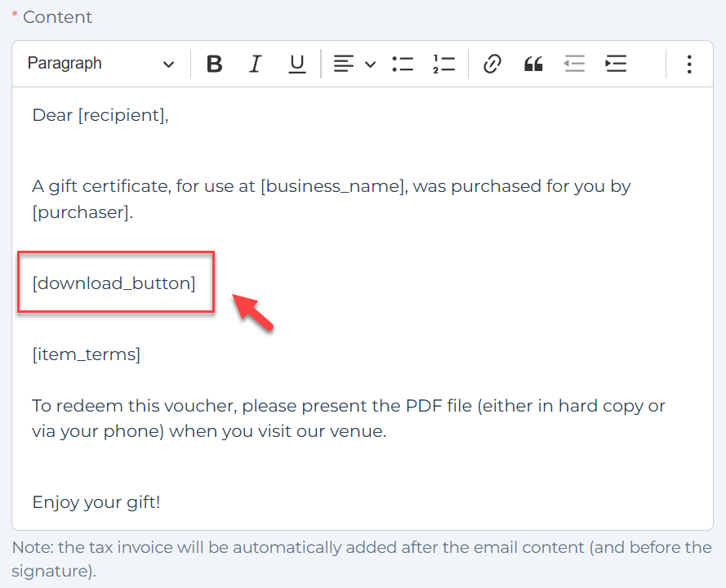Click the insert link icon
This screenshot has height=588, width=726.
(492, 64)
